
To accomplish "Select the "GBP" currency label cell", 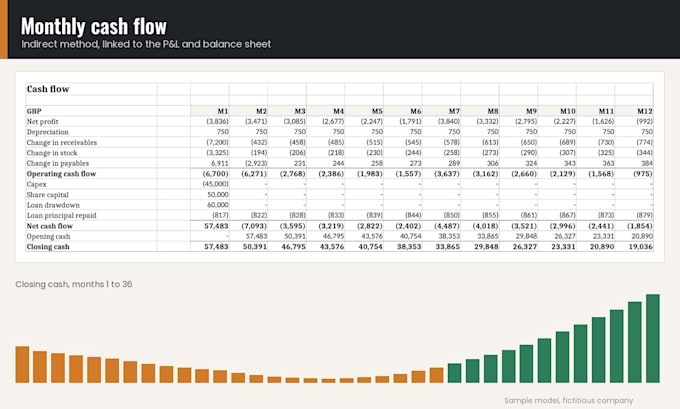I will (x=34, y=111).
